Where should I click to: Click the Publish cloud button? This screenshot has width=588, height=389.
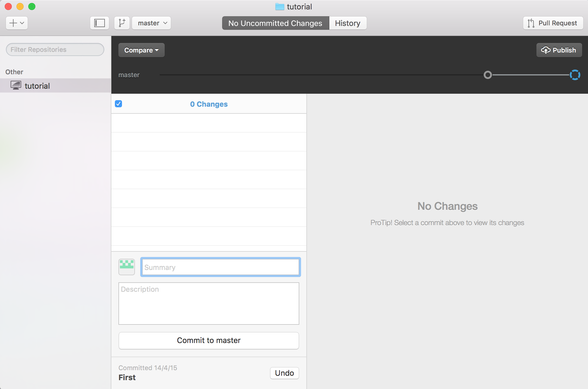[559, 50]
